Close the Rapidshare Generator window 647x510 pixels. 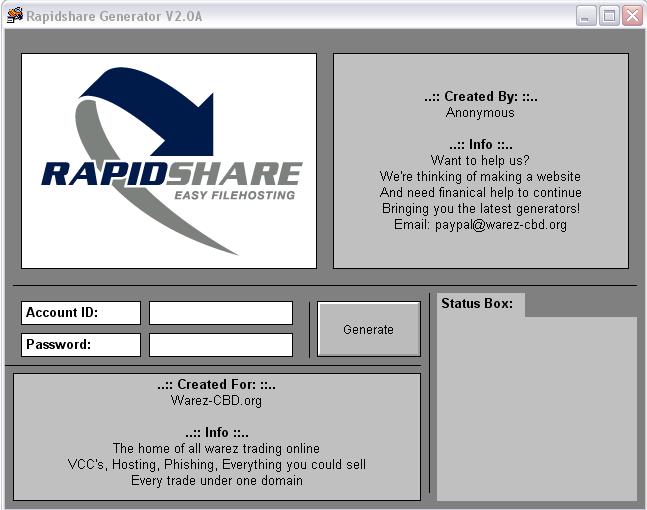click(x=633, y=16)
